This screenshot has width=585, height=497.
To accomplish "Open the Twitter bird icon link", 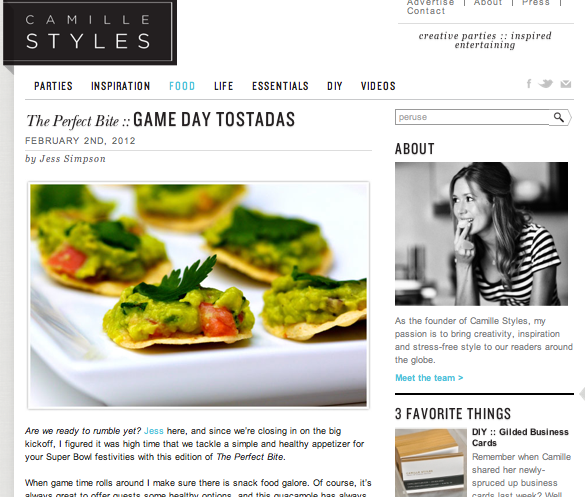I will 545,84.
